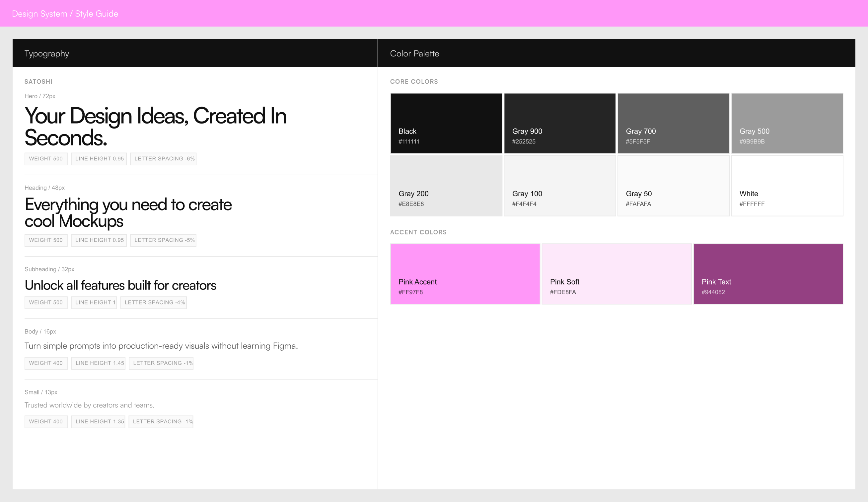Click the Black #111111 color swatch

click(x=446, y=124)
